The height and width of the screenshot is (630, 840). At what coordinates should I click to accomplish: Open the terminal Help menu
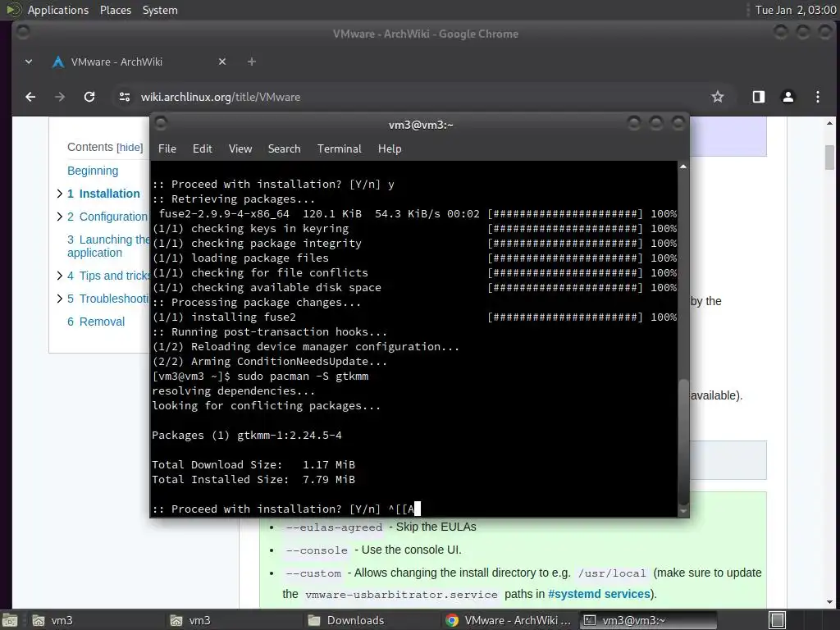390,149
